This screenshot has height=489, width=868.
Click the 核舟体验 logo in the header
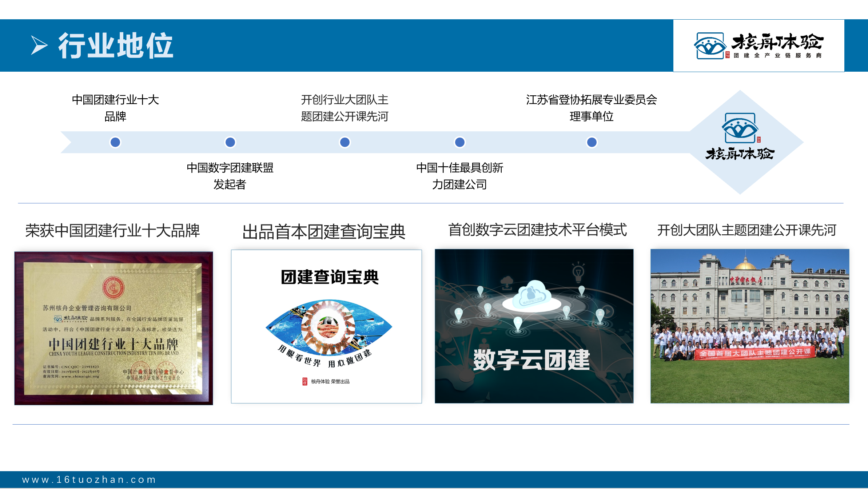tap(758, 46)
